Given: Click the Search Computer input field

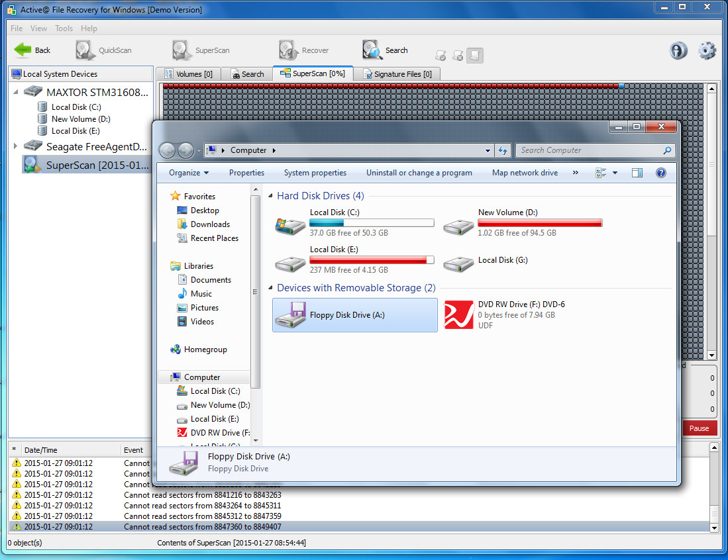Looking at the screenshot, I should 595,150.
